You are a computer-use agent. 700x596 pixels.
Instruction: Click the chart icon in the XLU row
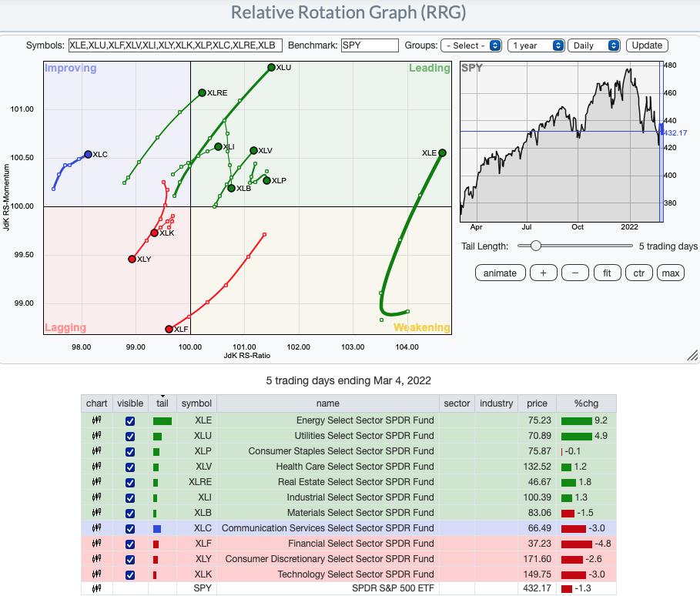(x=97, y=436)
